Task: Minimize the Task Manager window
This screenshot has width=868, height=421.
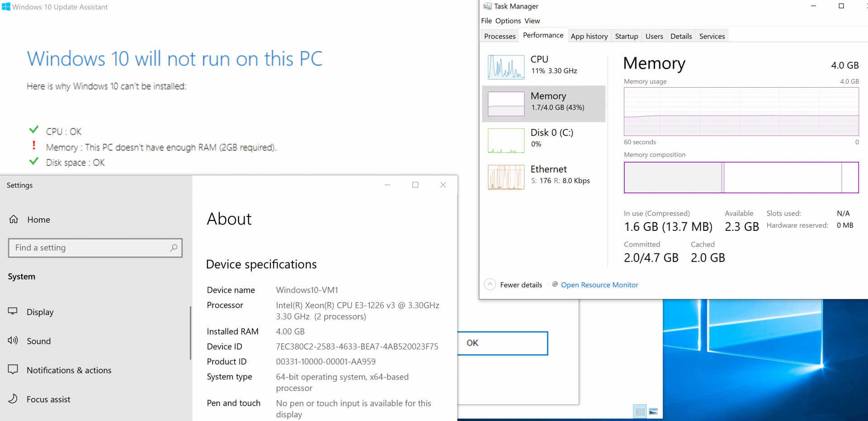Action: pos(813,6)
